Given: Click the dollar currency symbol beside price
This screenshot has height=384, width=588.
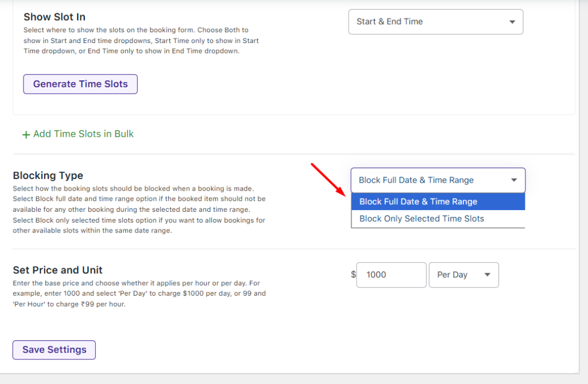Looking at the screenshot, I should (353, 274).
